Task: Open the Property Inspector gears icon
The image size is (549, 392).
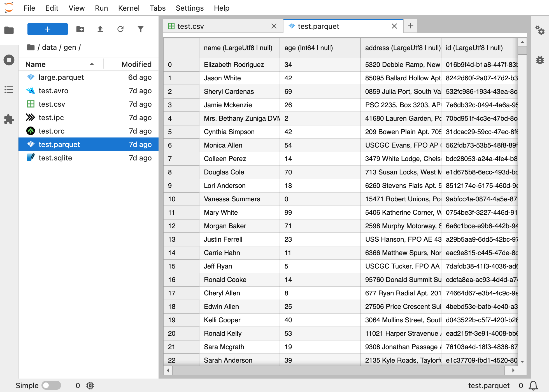Action: tap(540, 30)
